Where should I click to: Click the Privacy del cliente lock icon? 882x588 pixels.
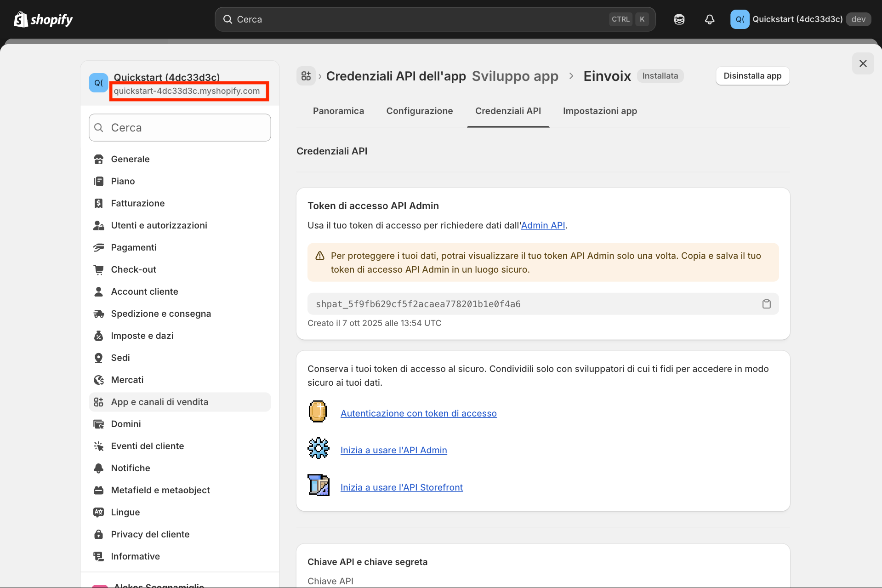coord(98,534)
